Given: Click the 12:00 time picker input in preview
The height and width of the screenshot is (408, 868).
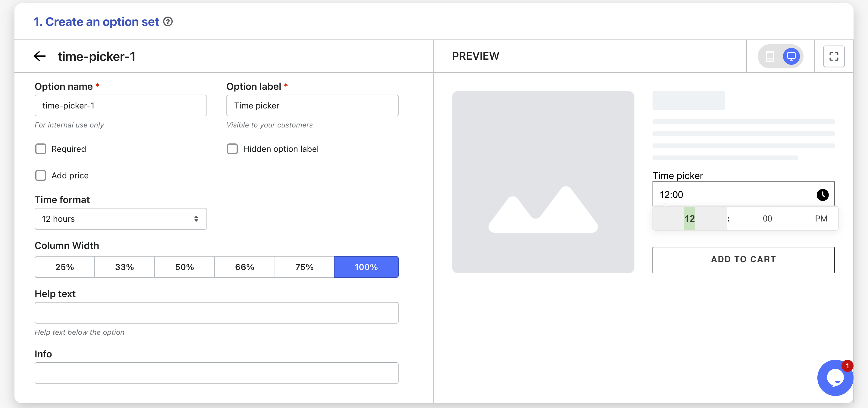Looking at the screenshot, I should tap(743, 195).
